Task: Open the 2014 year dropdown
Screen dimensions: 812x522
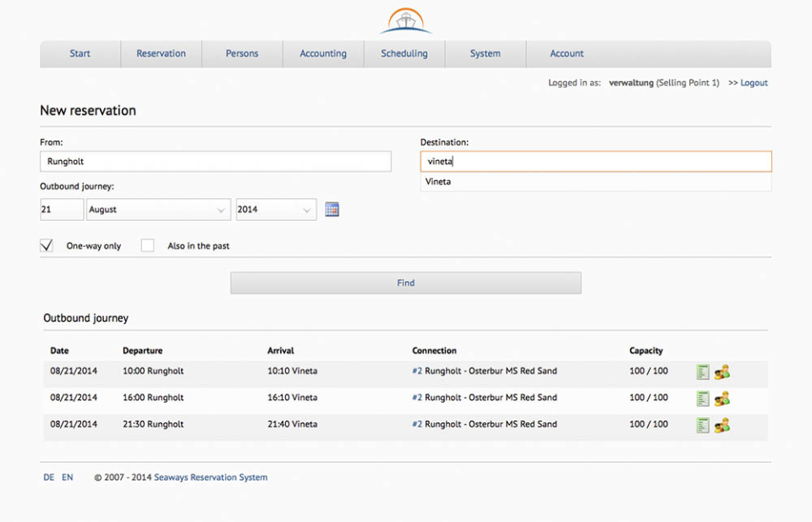Action: (276, 209)
